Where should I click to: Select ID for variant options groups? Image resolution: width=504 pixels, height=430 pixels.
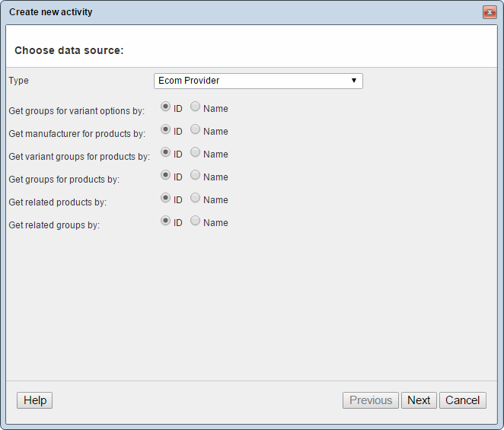point(166,107)
